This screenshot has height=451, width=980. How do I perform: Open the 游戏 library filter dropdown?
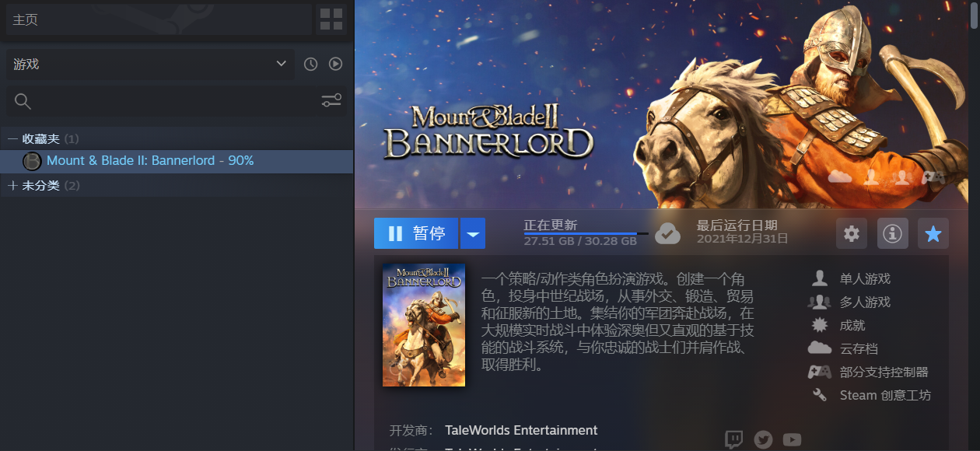[150, 65]
